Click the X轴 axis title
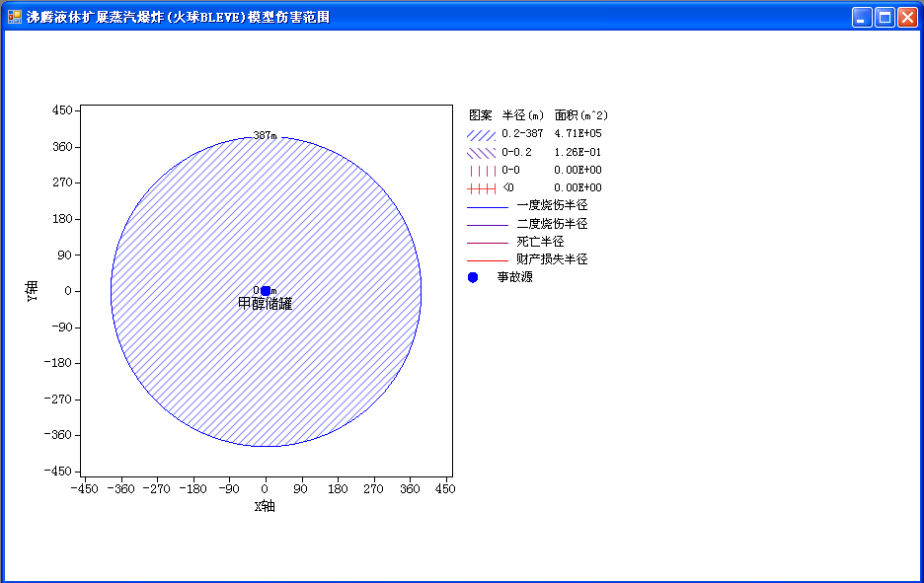The width and height of the screenshot is (924, 583). pyautogui.click(x=266, y=506)
